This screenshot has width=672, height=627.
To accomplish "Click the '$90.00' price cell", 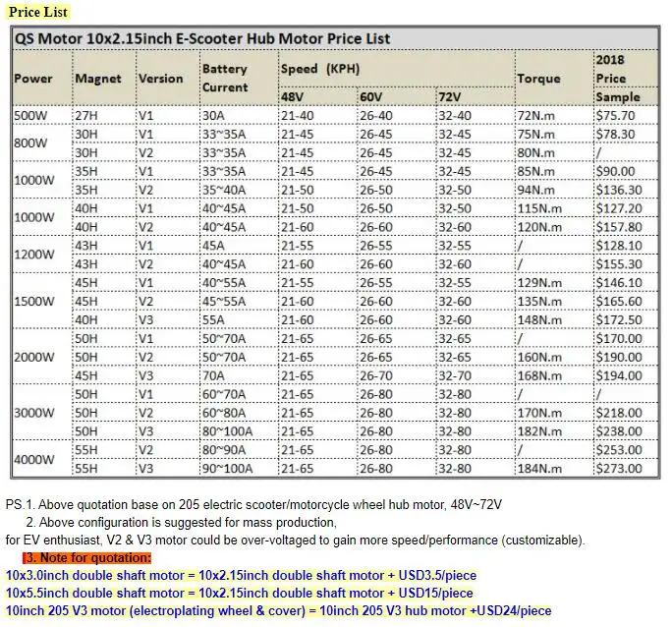I will point(616,171).
